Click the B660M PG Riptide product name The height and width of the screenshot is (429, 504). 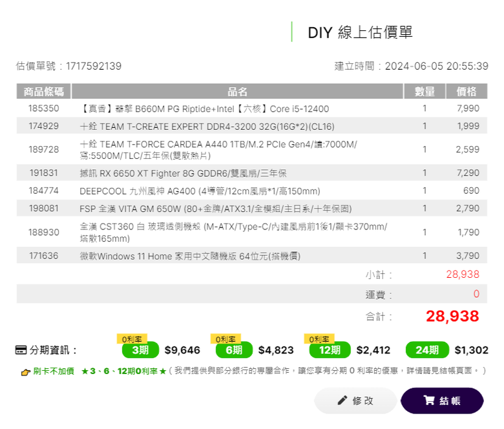click(x=204, y=109)
